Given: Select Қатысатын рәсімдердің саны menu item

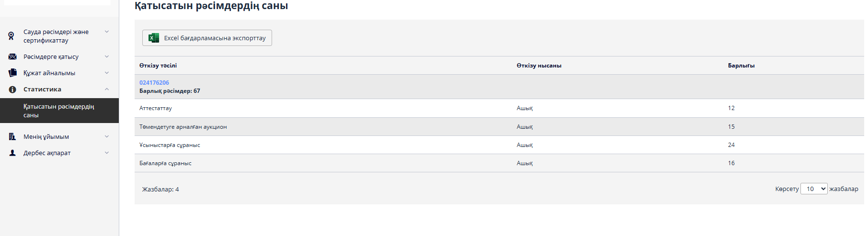Looking at the screenshot, I should click(58, 111).
